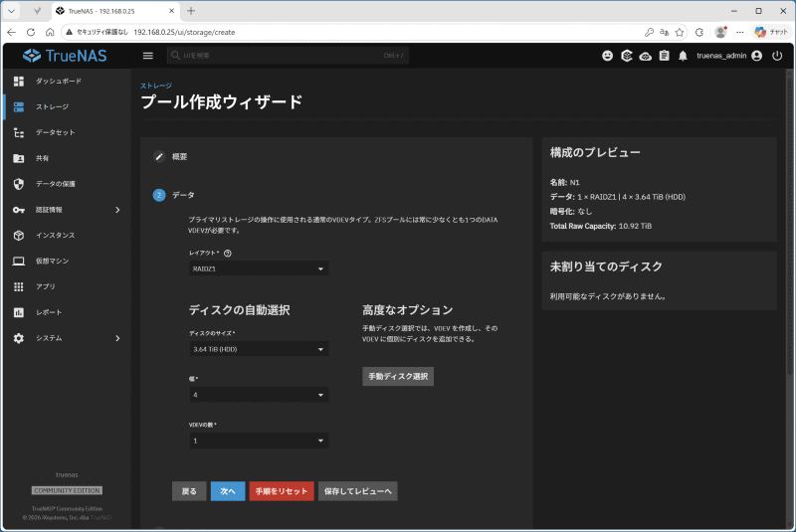Click the power button icon

777,56
